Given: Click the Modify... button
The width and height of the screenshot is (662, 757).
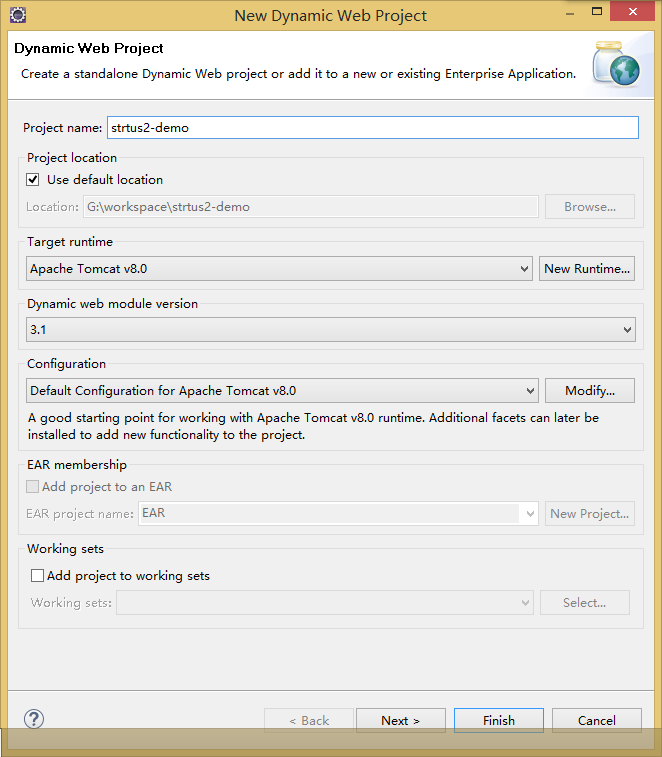Looking at the screenshot, I should click(590, 390).
